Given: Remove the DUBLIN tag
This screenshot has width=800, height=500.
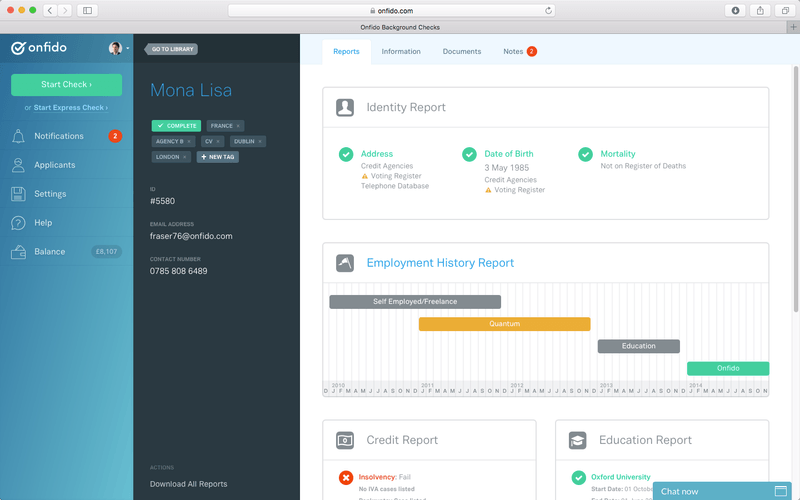Looking at the screenshot, I should [x=260, y=141].
